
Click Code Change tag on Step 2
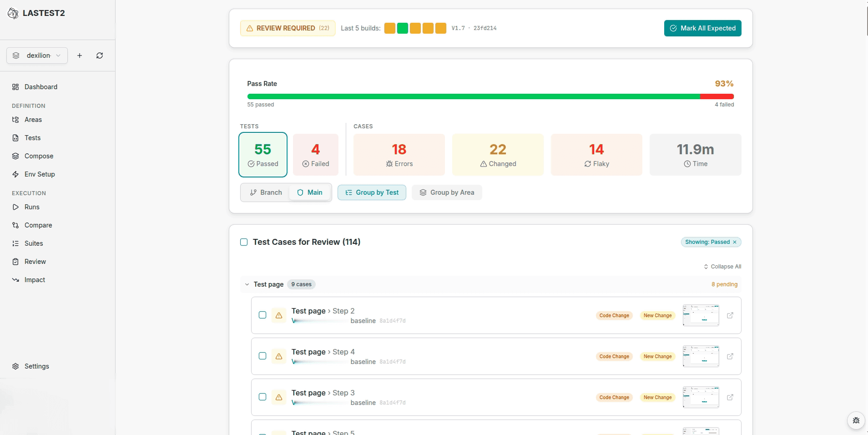point(614,315)
